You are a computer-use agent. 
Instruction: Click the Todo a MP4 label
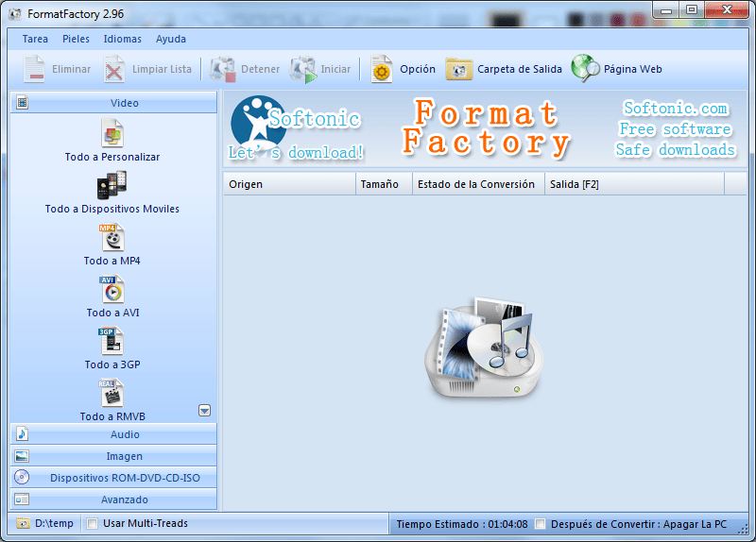[112, 261]
